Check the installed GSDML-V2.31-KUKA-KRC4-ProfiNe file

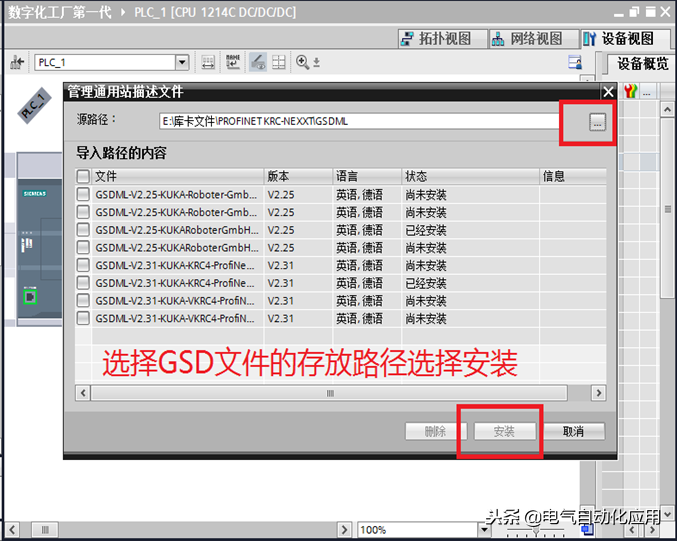[x=83, y=283]
